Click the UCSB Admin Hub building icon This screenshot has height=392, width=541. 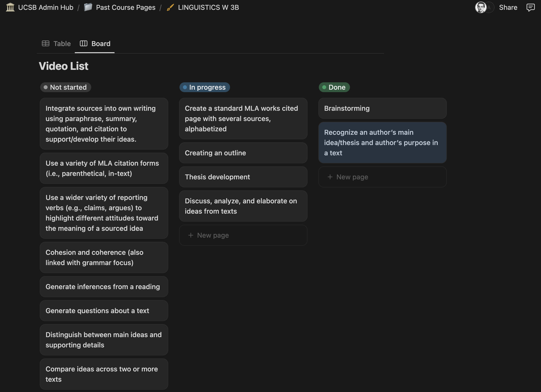pyautogui.click(x=10, y=7)
